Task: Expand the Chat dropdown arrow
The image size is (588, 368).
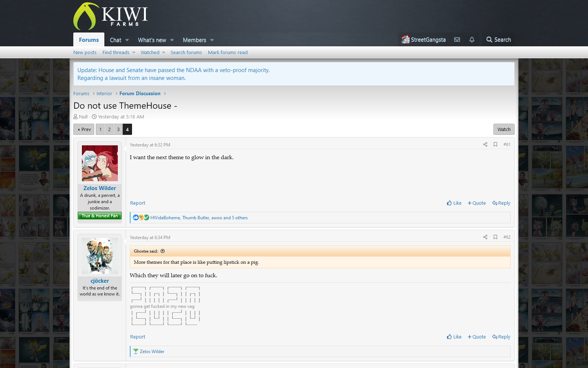Action: coord(127,40)
